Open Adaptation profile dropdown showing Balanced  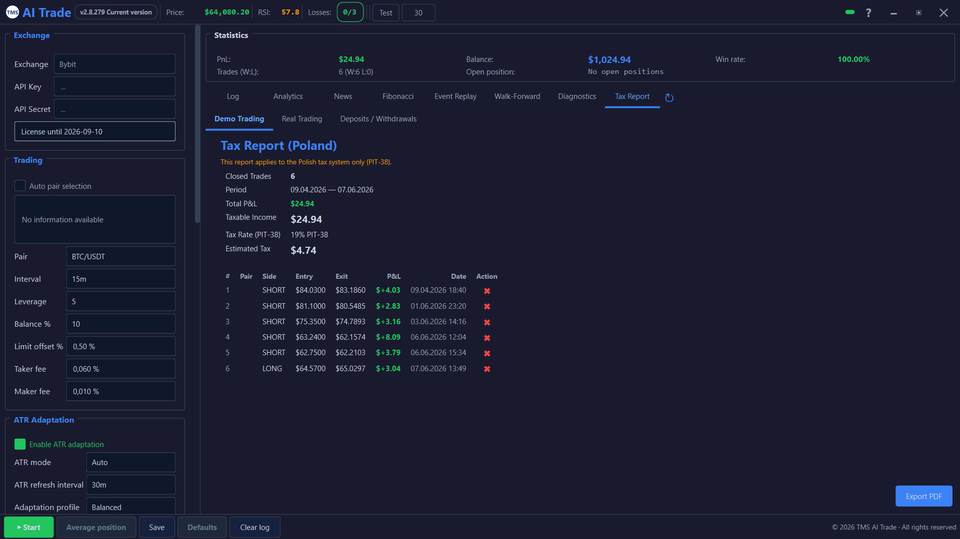(131, 507)
